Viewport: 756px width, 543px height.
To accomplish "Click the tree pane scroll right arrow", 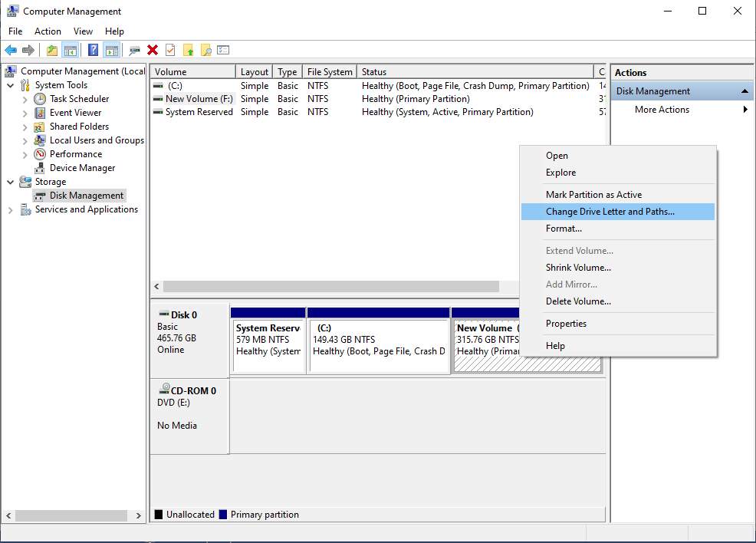I will point(139,515).
